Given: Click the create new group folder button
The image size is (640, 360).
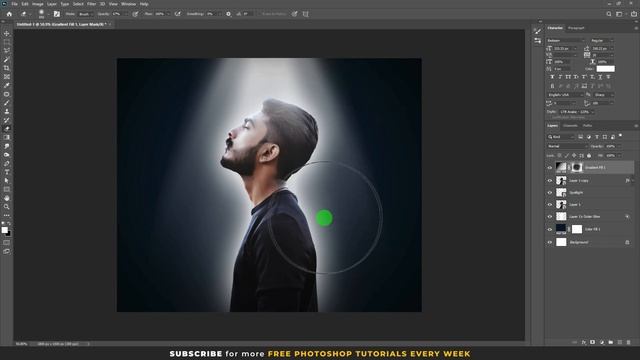Looking at the screenshot, I should point(611,342).
